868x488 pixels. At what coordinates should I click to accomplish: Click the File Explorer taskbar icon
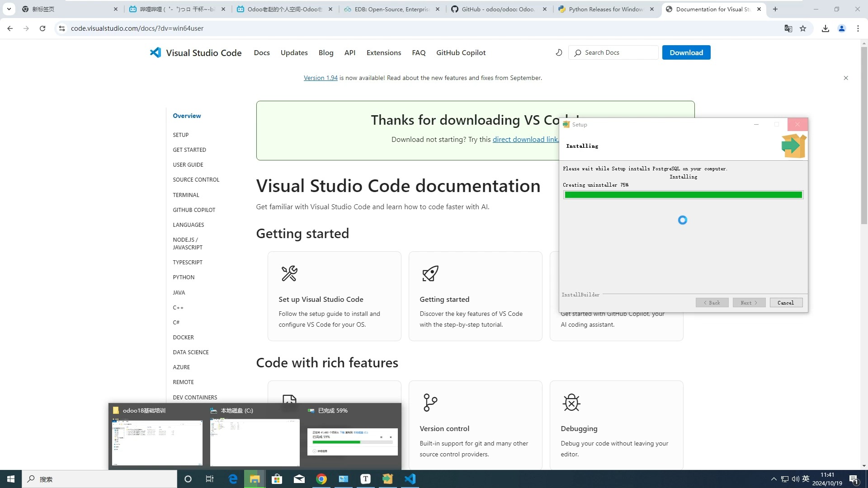tap(255, 479)
